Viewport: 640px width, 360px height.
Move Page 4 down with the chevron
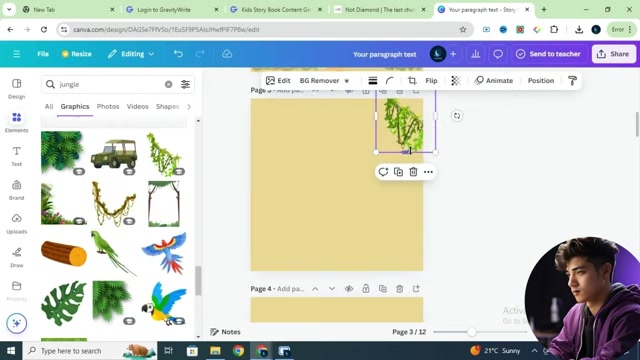tap(332, 289)
